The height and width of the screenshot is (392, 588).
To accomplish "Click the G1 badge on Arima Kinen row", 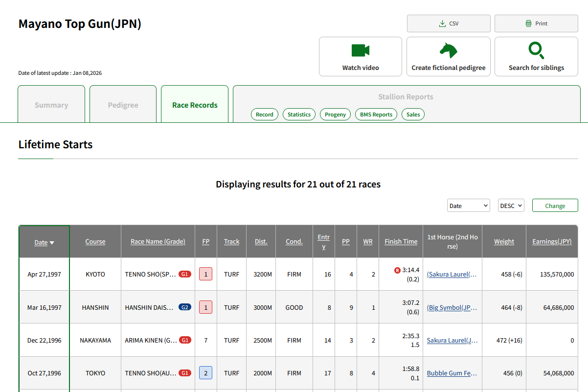I will coord(185,340).
